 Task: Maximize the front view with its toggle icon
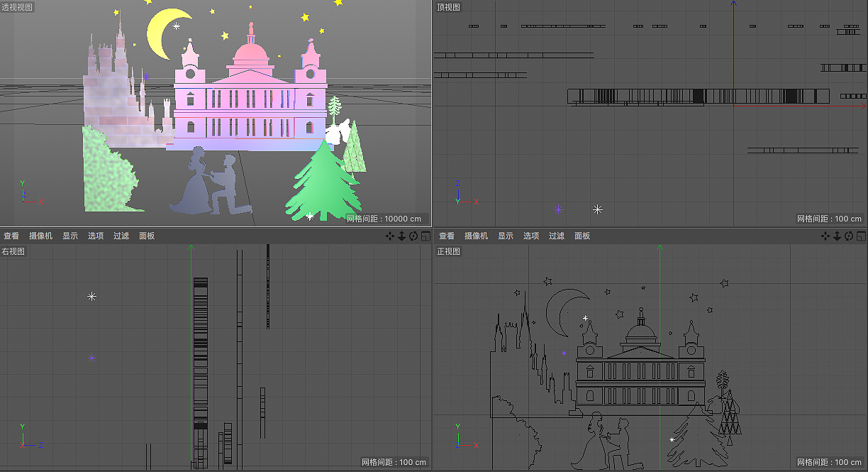click(861, 236)
